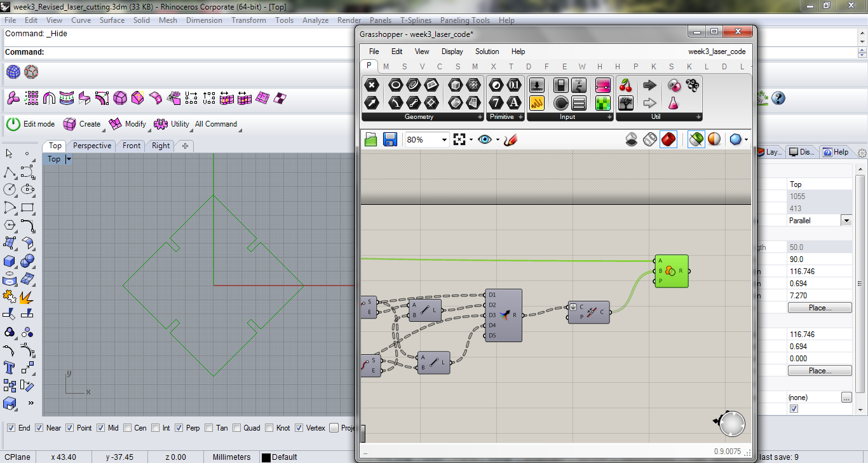Viewport: 868px width, 463px height.
Task: Toggle the Perp osnap checkbox
Action: 179,428
